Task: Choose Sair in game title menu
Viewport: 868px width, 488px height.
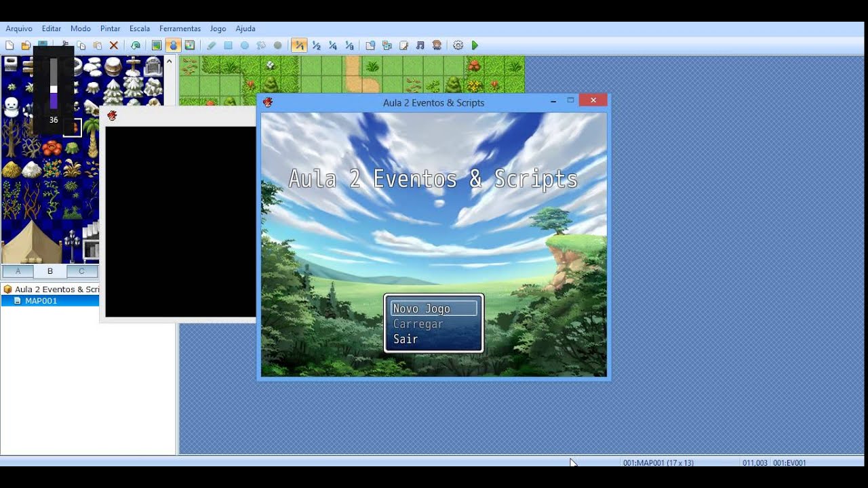Action: tap(406, 339)
